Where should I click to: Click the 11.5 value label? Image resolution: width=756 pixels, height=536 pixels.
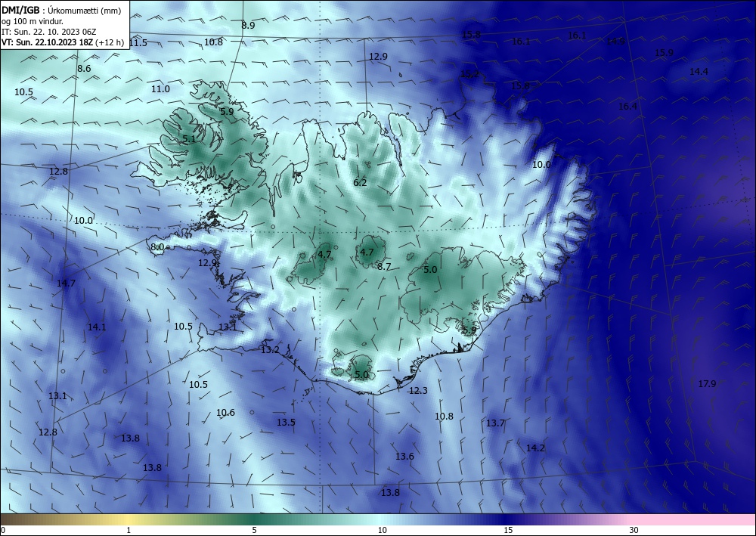tap(138, 43)
